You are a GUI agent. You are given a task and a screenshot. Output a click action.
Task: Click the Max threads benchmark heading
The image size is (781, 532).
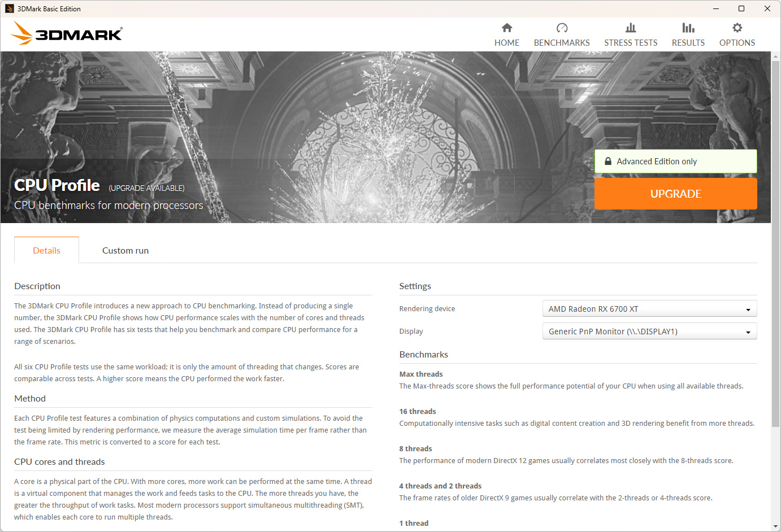(x=421, y=374)
